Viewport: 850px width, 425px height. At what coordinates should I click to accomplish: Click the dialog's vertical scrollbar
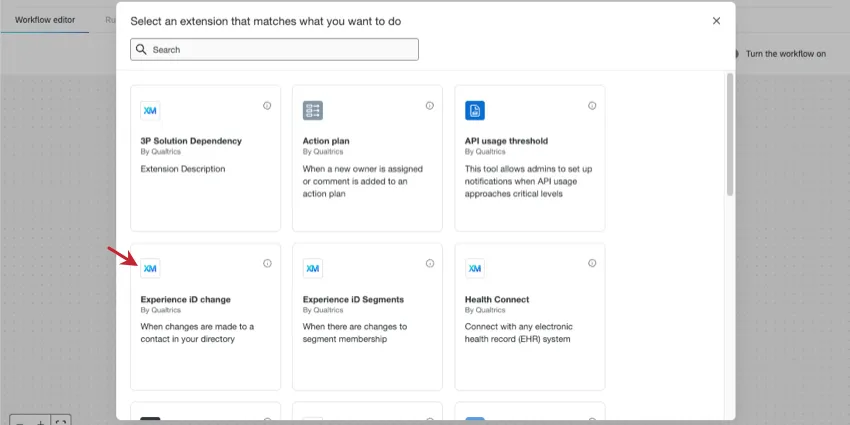[x=729, y=130]
